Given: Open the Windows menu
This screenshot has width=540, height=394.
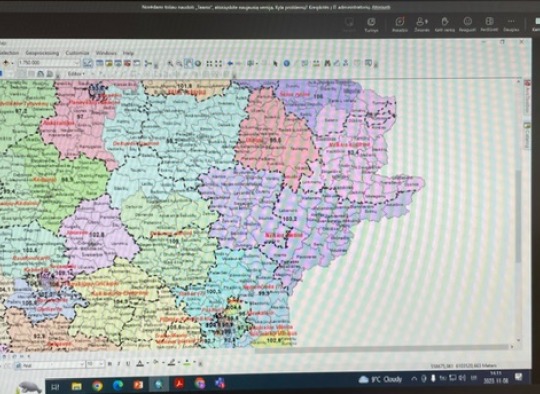Looking at the screenshot, I should [106, 53].
